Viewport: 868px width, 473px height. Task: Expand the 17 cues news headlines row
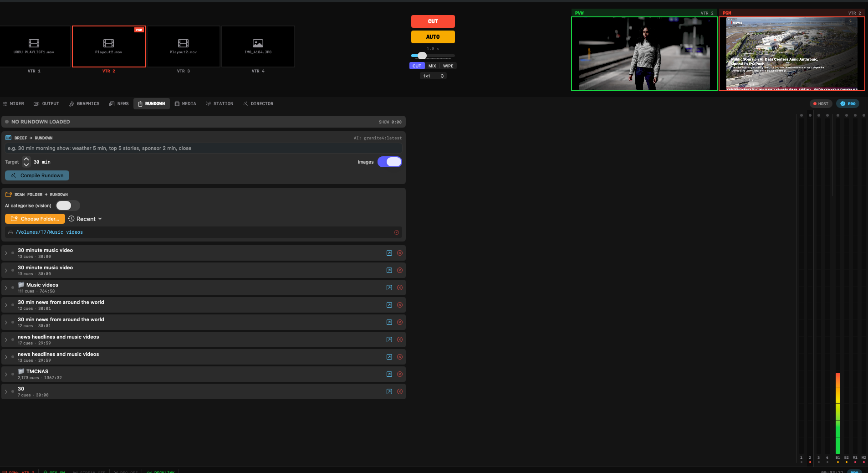[6, 339]
